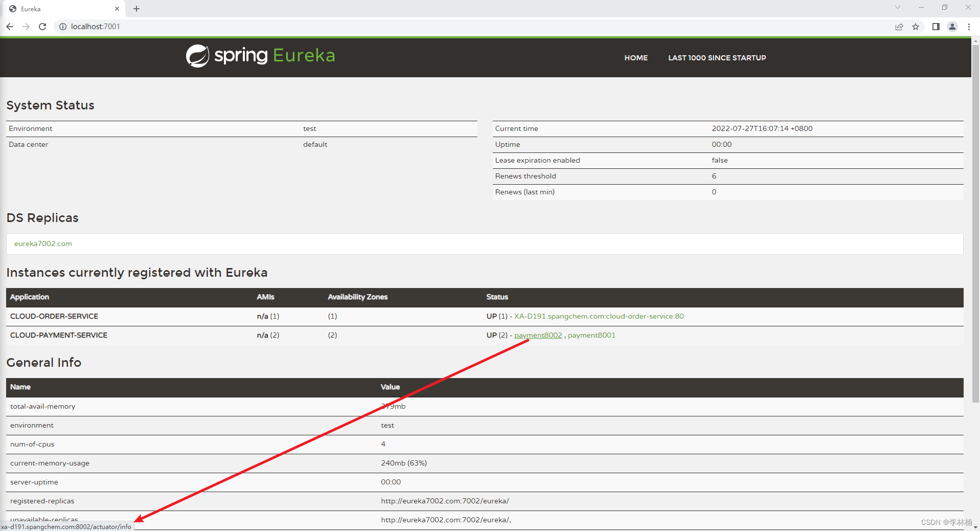This screenshot has height=531, width=980.
Task: Click the AMIs column header
Action: [265, 297]
